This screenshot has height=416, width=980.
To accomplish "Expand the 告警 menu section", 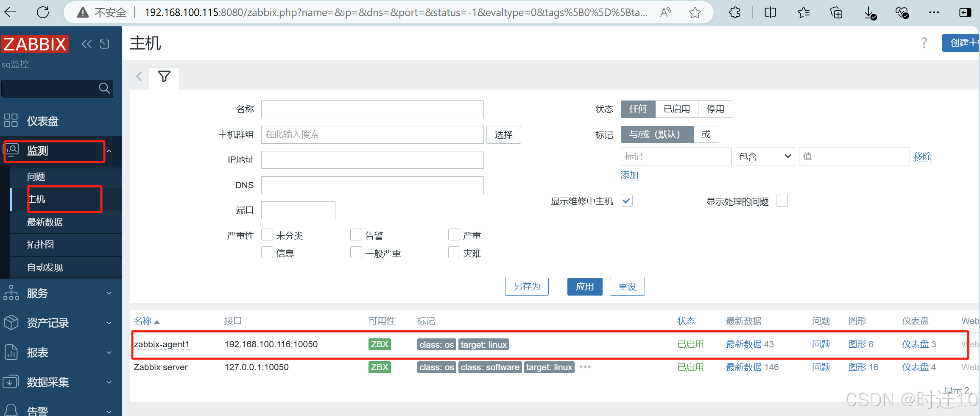I will coord(61,410).
